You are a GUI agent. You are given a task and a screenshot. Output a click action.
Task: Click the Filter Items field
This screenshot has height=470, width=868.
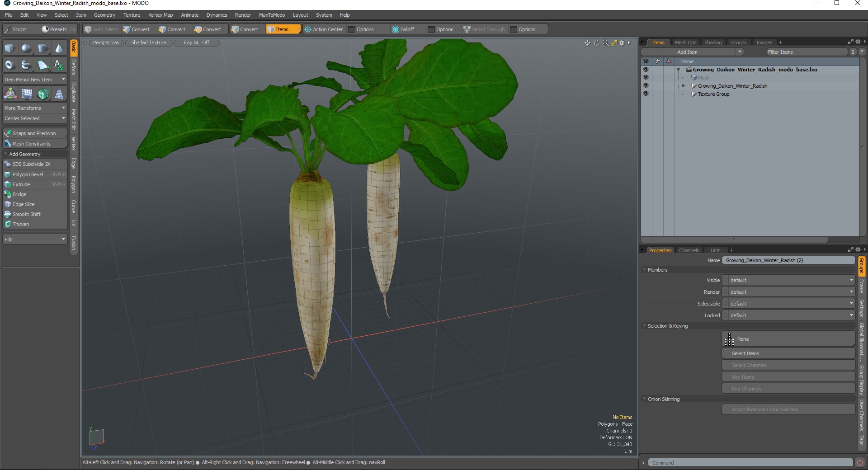point(807,52)
